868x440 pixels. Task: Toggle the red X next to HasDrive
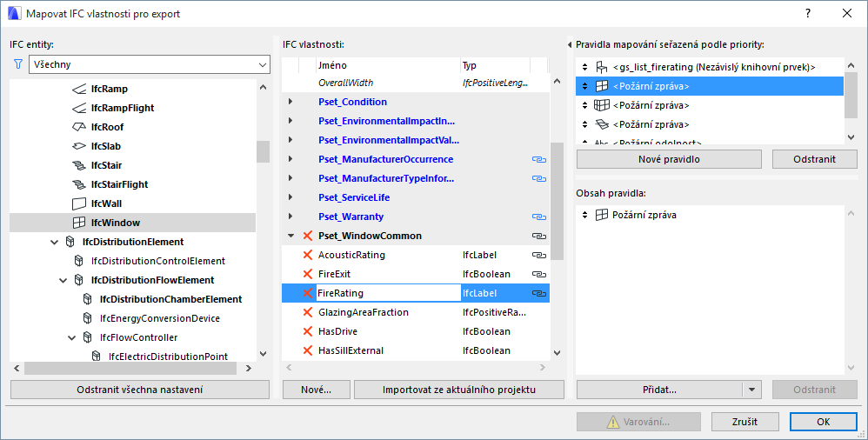[x=307, y=331]
